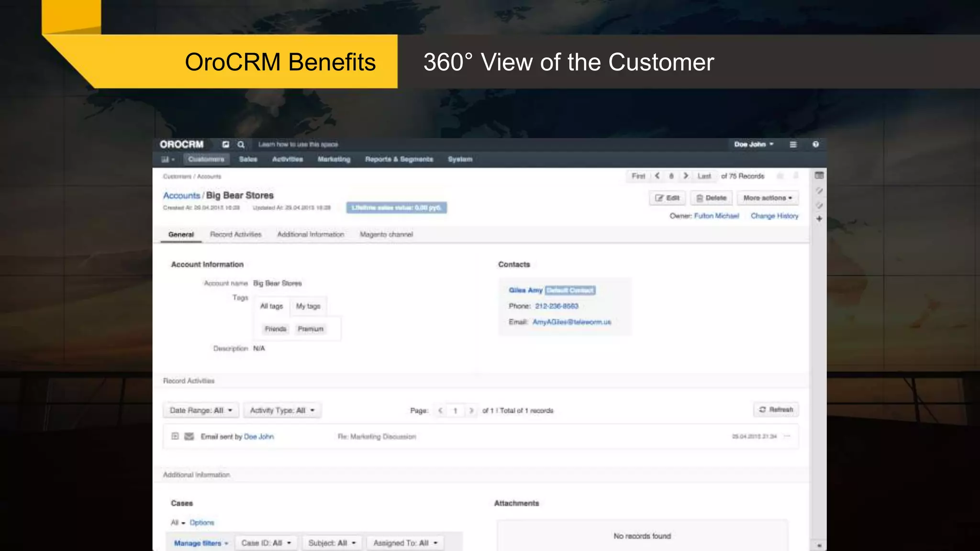Open the Accounts breadcrumb link

coord(181,196)
